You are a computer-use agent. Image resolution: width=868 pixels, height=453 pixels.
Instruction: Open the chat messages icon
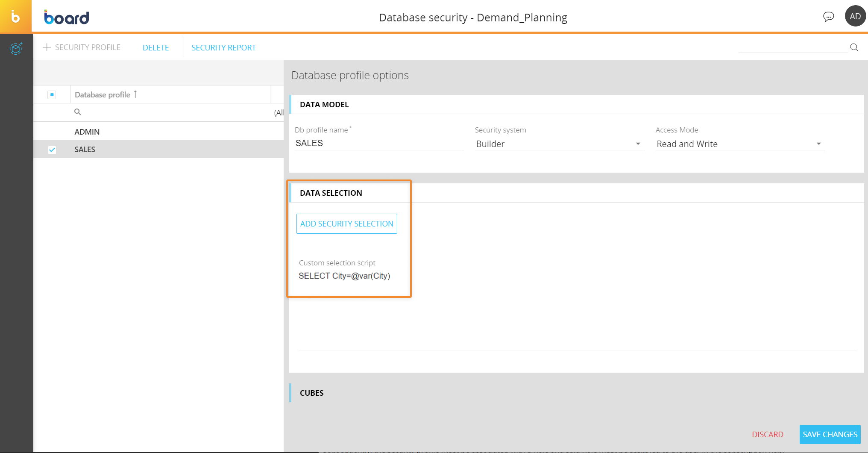[828, 17]
